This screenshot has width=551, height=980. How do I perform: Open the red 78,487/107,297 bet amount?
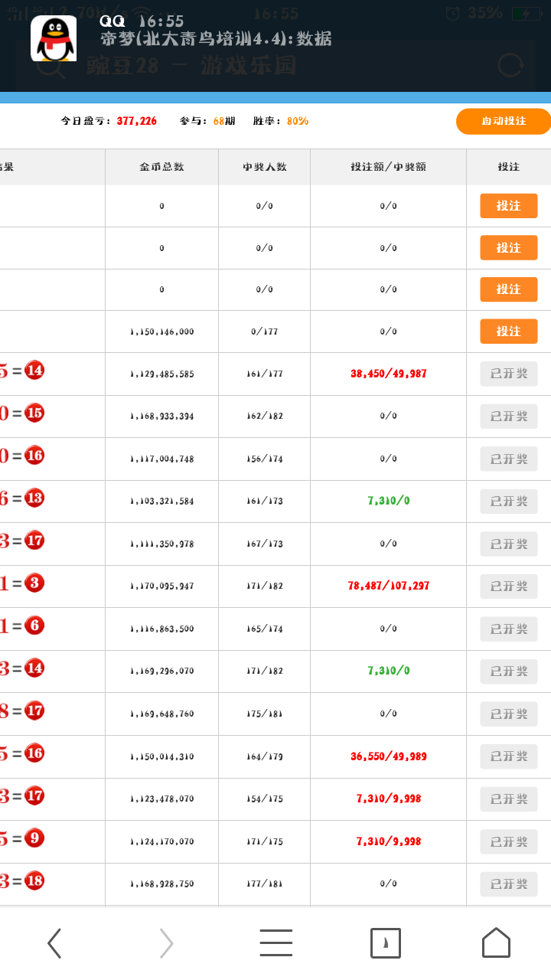click(x=388, y=586)
